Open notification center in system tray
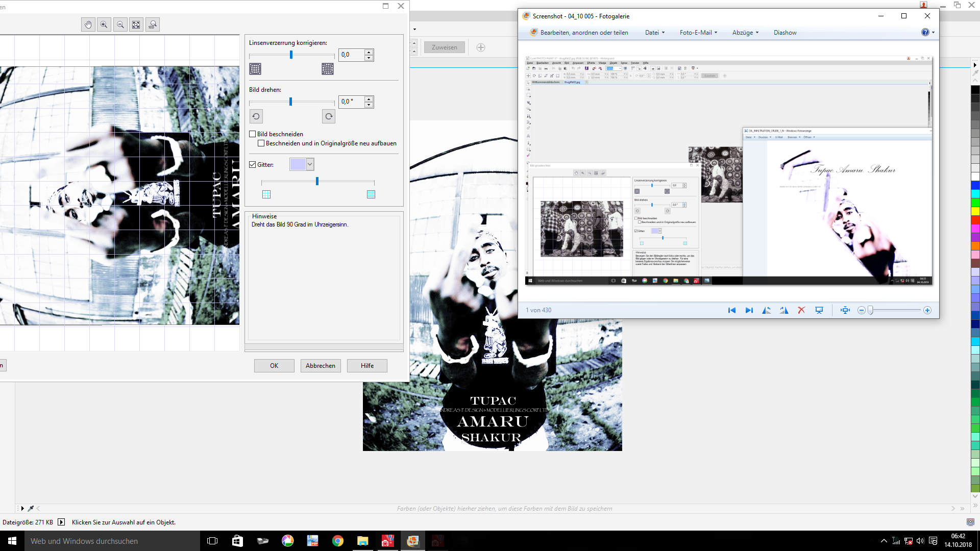Screen dimensions: 980x551 [x=933, y=541]
